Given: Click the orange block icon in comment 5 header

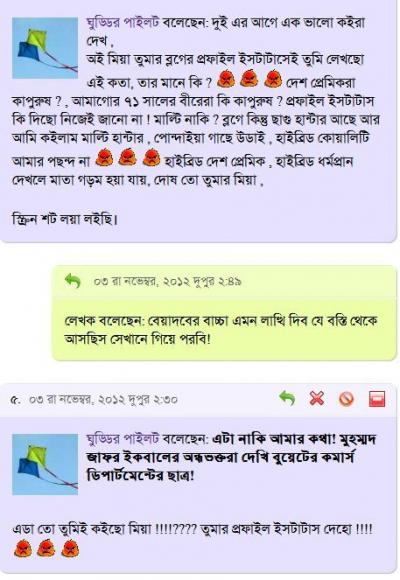Looking at the screenshot, I should 346,399.
